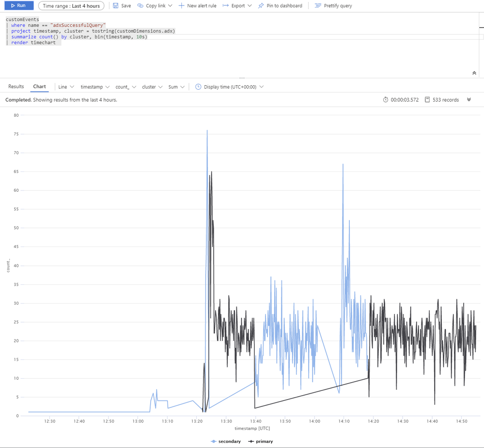Expand result details with the double chevron
Viewport: 484px width, 448px height.
click(x=469, y=99)
